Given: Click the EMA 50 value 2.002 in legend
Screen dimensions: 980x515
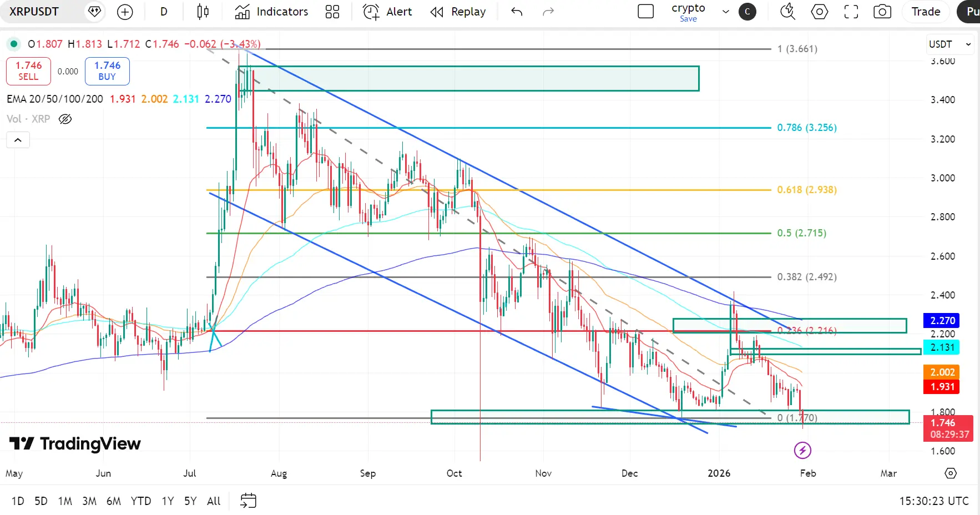Looking at the screenshot, I should click(x=154, y=99).
